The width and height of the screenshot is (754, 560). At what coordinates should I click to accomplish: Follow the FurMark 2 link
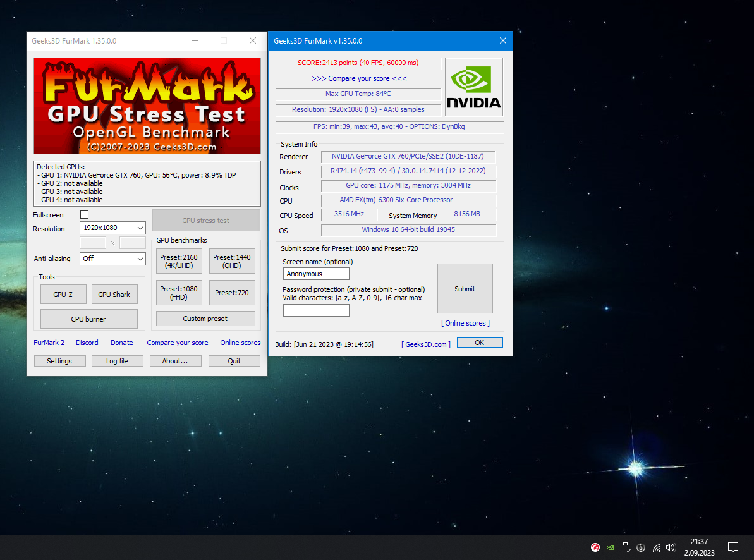click(x=49, y=343)
